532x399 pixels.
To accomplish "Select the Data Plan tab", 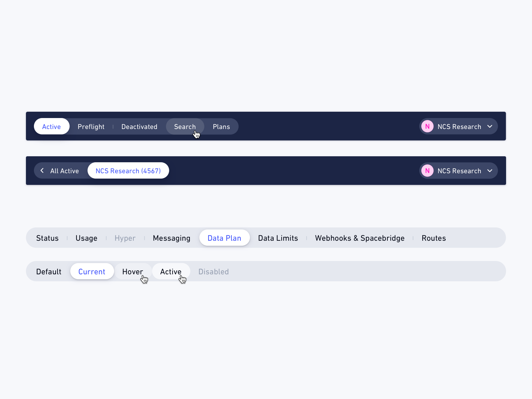I will point(224,238).
